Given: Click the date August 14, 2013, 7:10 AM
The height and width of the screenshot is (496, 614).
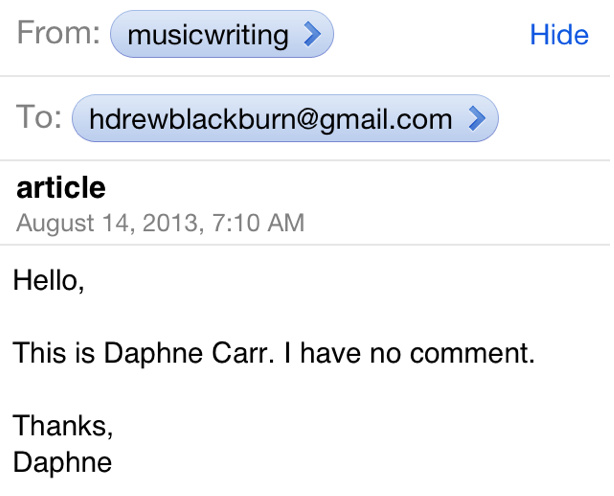Looking at the screenshot, I should point(160,223).
